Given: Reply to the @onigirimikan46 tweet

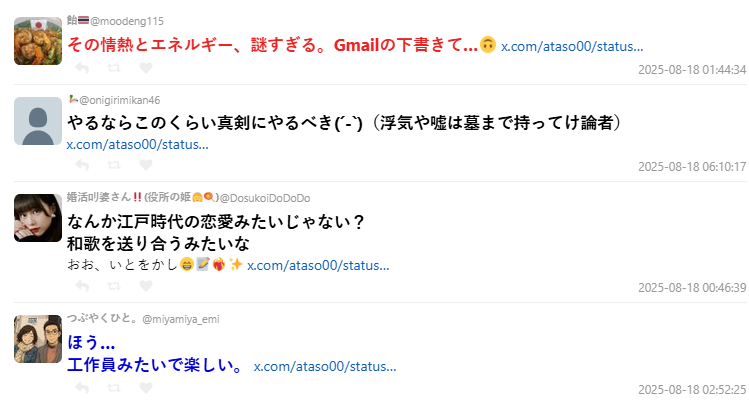Looking at the screenshot, I should (x=82, y=166).
